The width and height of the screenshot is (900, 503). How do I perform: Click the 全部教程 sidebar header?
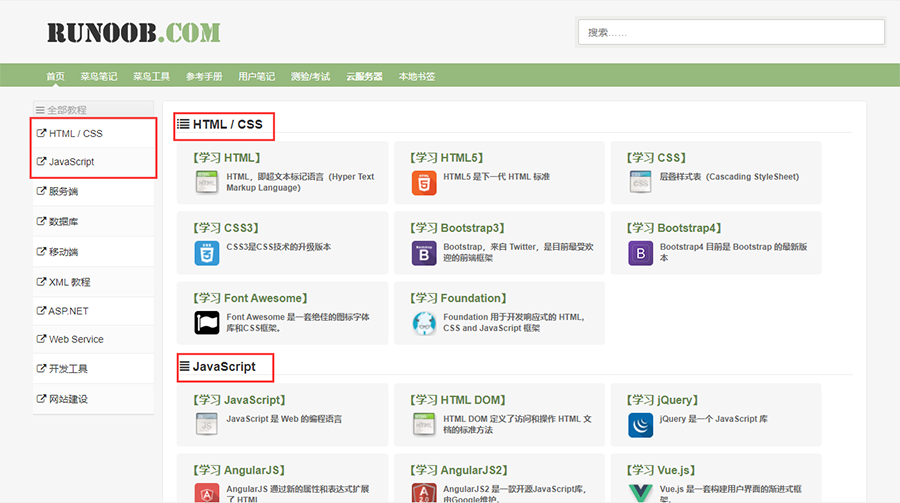tap(93, 110)
